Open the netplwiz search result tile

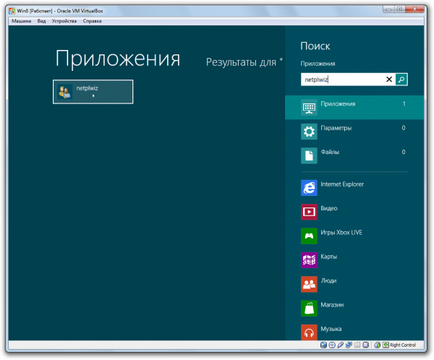(x=93, y=92)
